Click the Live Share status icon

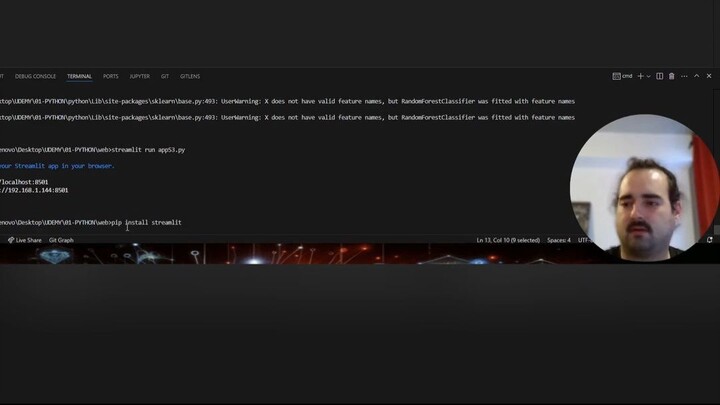(11, 240)
